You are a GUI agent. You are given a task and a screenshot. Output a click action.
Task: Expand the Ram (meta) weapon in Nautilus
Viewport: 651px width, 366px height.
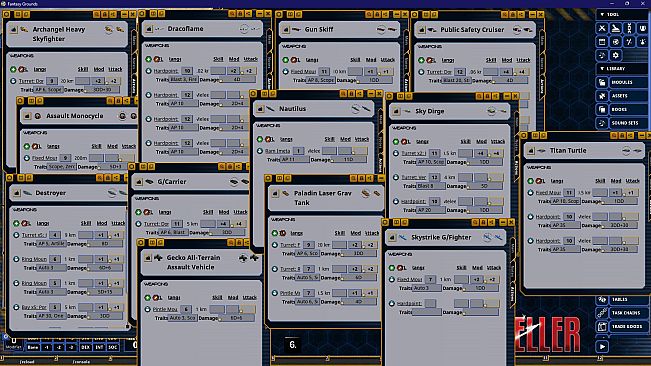(x=260, y=151)
